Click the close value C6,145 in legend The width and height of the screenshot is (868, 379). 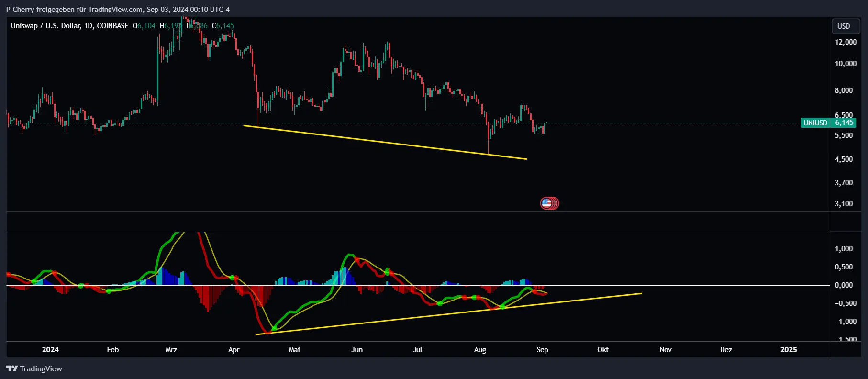pos(223,26)
